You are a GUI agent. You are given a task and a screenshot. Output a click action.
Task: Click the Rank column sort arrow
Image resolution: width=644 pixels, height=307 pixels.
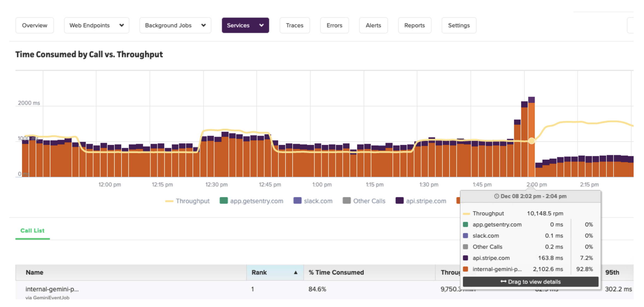click(x=295, y=272)
